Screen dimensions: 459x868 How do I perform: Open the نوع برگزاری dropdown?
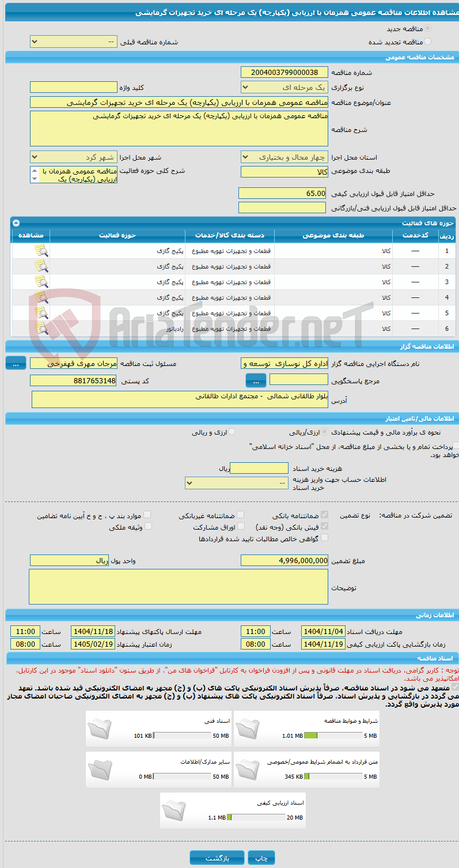[x=284, y=88]
